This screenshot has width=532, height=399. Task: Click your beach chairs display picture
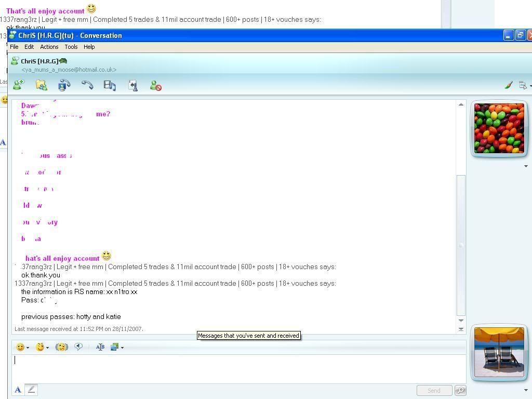click(x=499, y=352)
